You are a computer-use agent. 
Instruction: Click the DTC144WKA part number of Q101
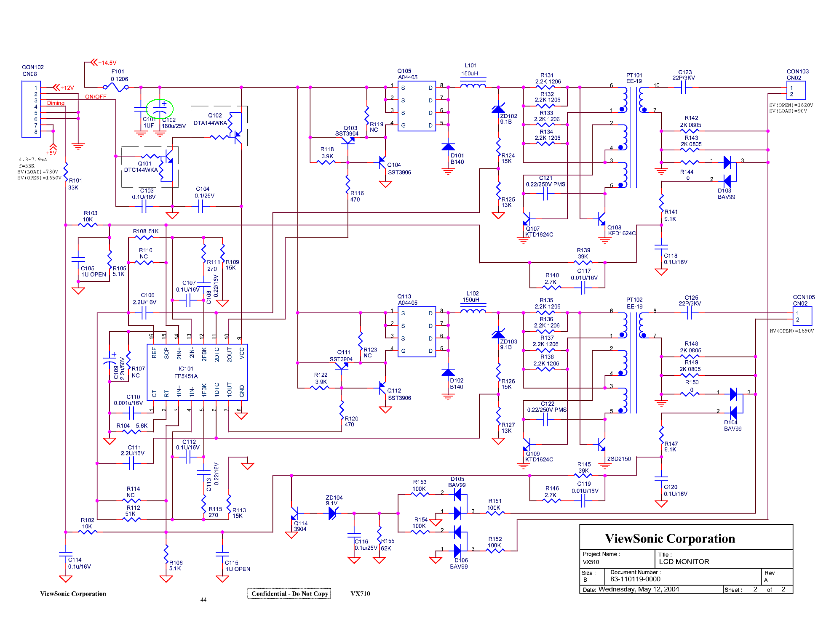click(141, 170)
